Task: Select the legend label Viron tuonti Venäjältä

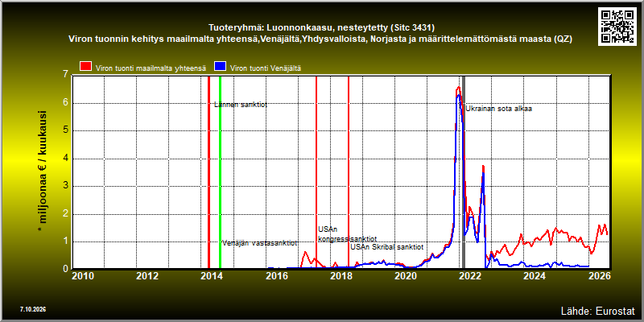Action: 266,68
